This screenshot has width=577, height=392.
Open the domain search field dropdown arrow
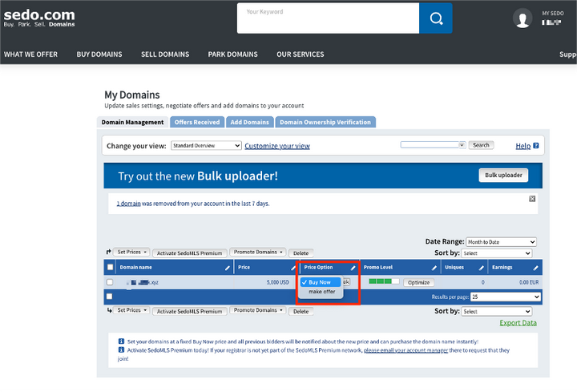click(x=462, y=145)
